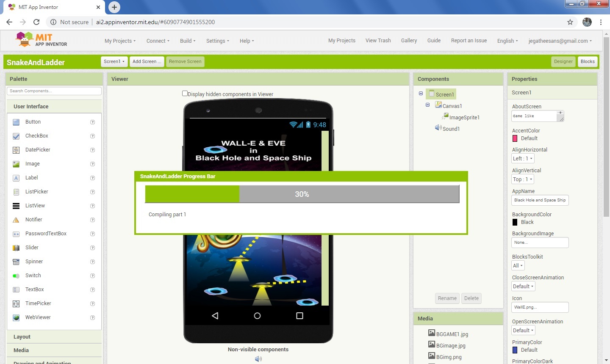Click Rename component button

447,298
